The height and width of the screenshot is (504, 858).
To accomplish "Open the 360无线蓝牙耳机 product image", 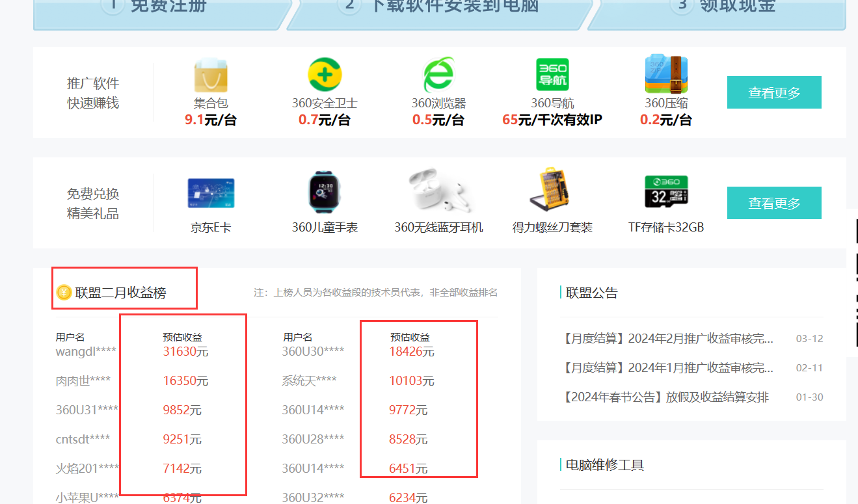I will coord(443,190).
